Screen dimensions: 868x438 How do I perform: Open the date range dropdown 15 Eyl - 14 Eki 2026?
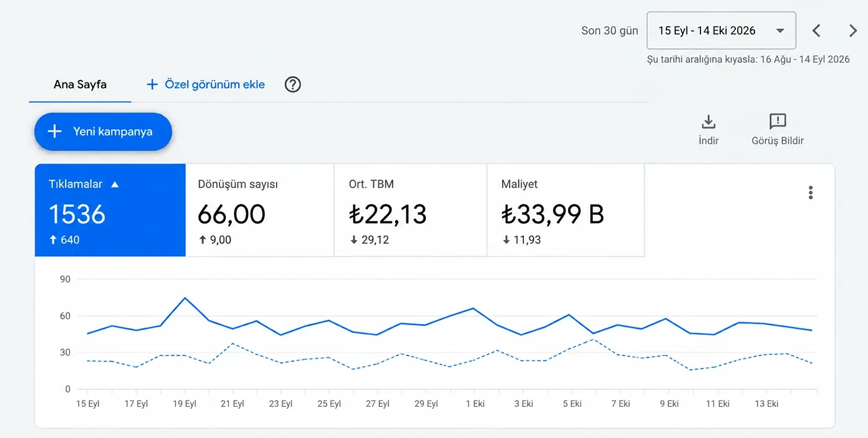721,30
